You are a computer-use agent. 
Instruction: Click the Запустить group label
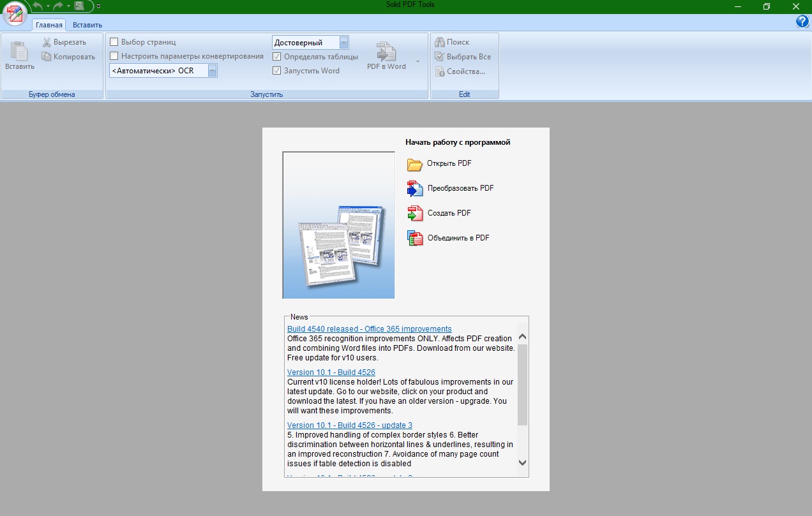266,94
